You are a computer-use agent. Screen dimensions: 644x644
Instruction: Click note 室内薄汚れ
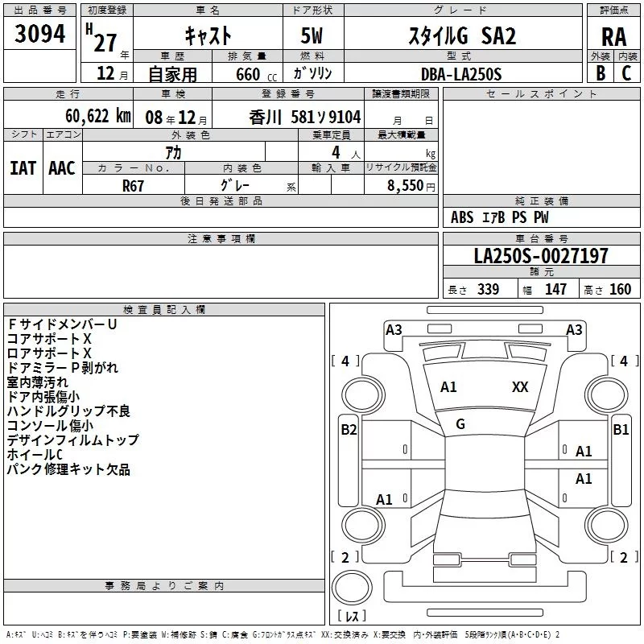pyautogui.click(x=38, y=382)
